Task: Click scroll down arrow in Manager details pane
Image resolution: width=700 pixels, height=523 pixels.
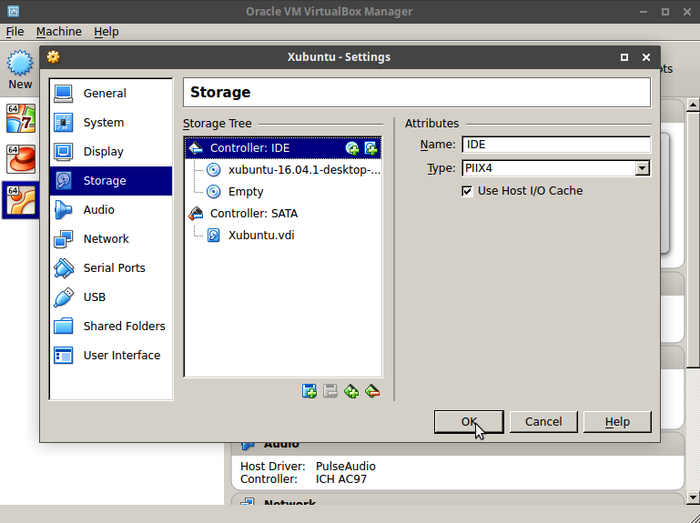Action: click(x=692, y=497)
